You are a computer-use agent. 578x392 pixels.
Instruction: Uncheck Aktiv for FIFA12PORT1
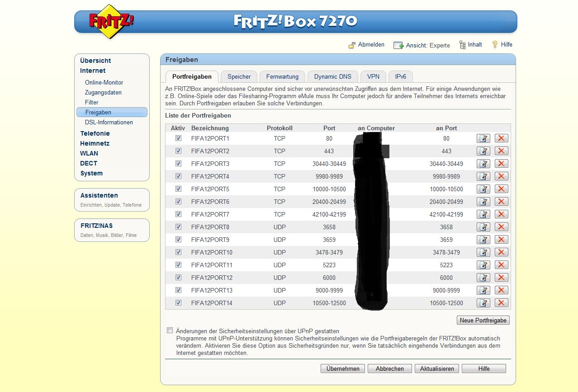(178, 138)
